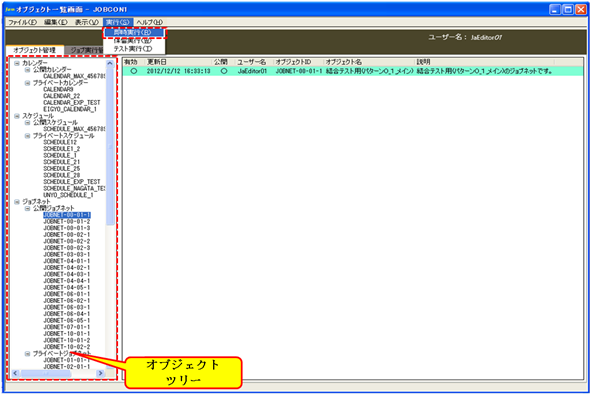Open the ヘルプ(H) menu
Image resolution: width=591 pixels, height=395 pixels.
pos(149,22)
